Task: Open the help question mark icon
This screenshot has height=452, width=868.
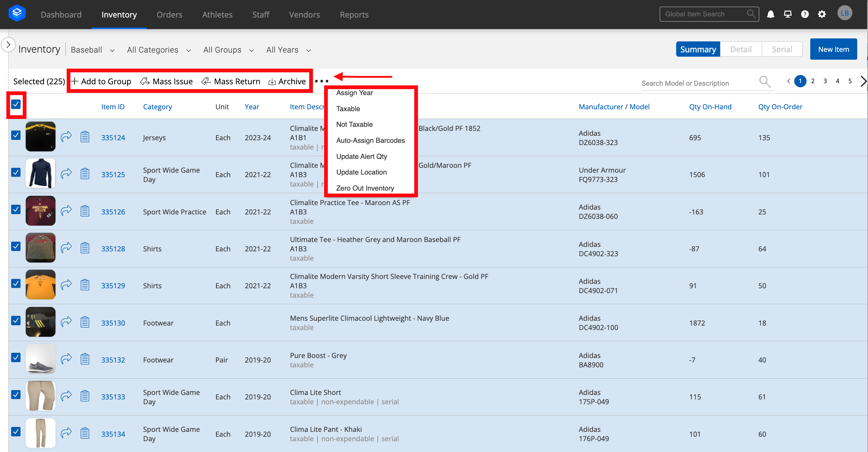Action: (x=805, y=14)
